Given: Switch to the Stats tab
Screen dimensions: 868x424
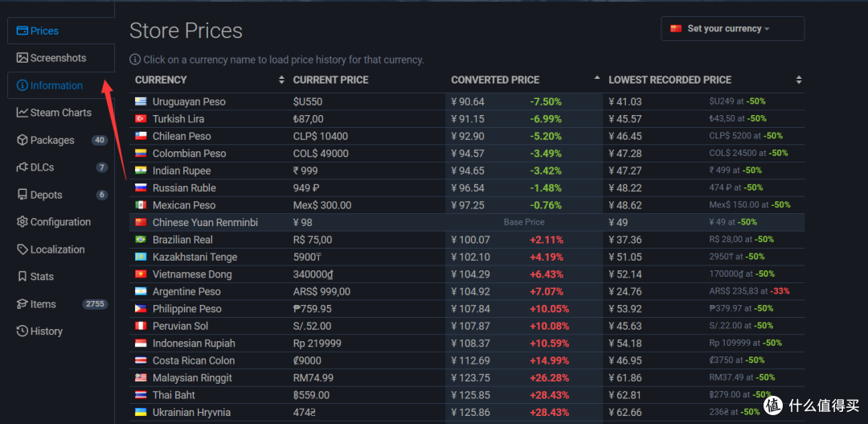Looking at the screenshot, I should [x=42, y=277].
